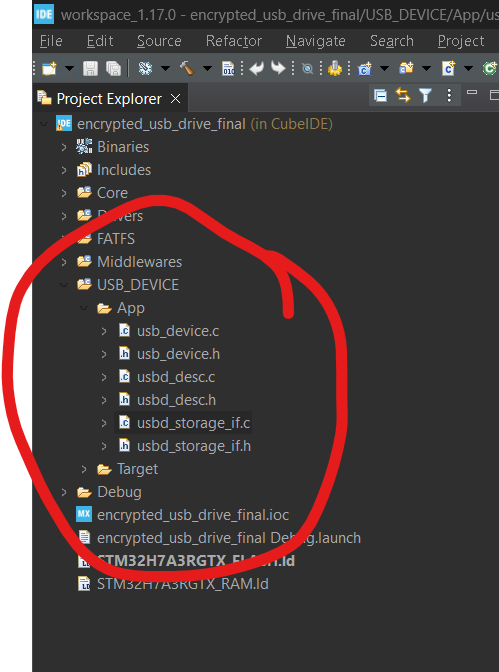
Task: Click the build configuration gear icon
Action: [145, 68]
